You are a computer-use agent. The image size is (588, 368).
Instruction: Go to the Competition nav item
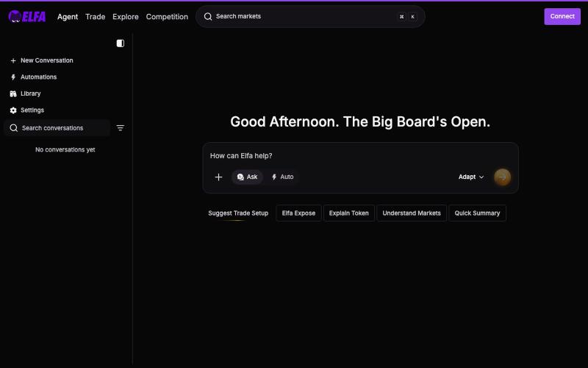click(167, 16)
